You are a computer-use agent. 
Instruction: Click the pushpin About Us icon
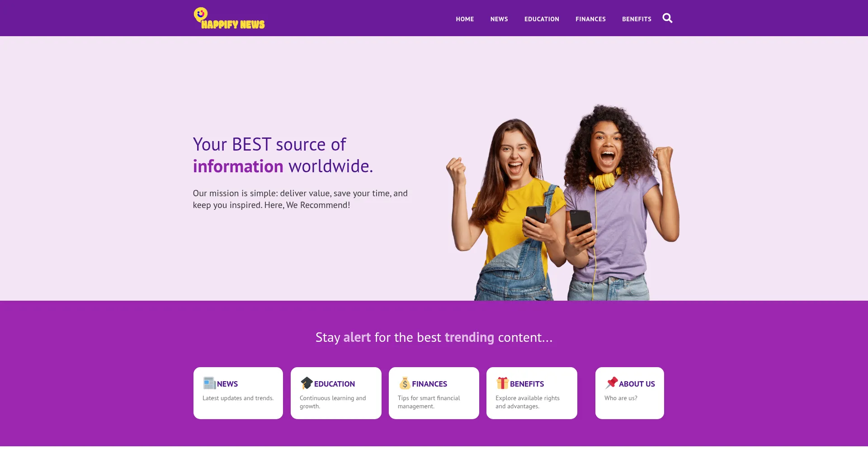611,383
